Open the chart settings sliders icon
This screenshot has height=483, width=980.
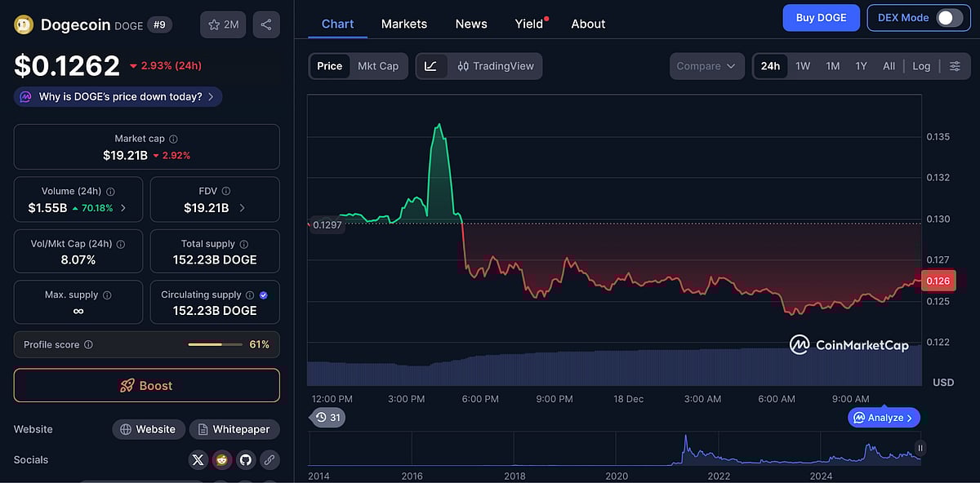955,66
